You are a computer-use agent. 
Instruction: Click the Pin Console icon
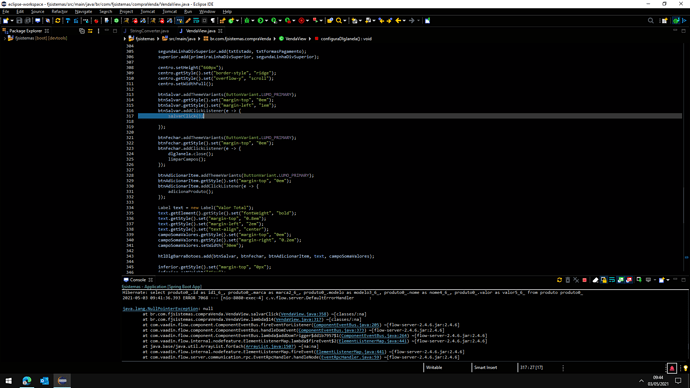pyautogui.click(x=639, y=280)
